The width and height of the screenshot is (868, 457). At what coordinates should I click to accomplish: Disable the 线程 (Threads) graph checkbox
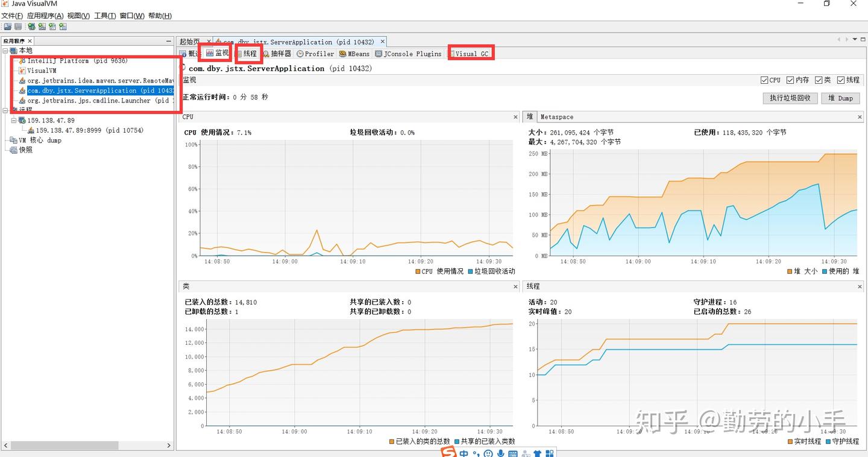(x=840, y=80)
